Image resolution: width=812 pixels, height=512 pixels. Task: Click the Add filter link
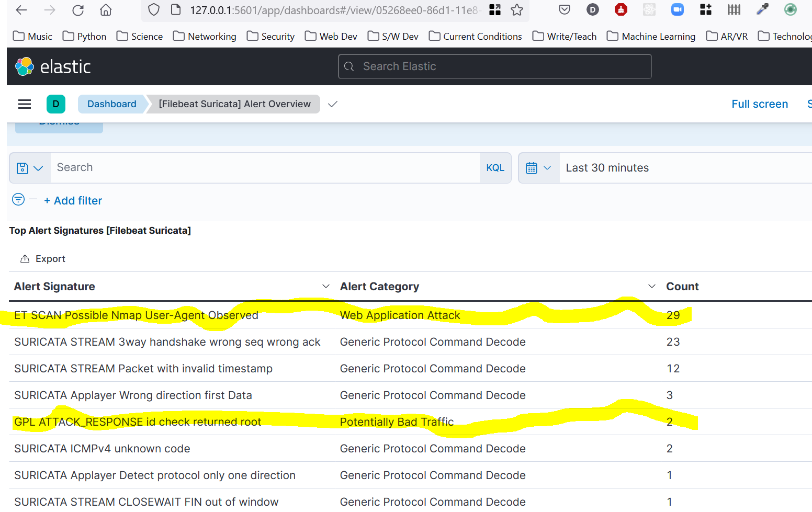73,201
